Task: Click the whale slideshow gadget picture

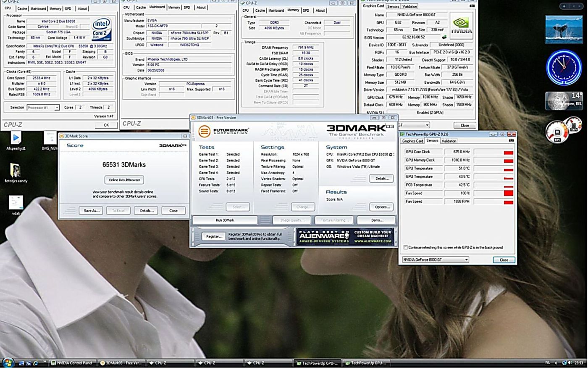Action: click(x=564, y=29)
